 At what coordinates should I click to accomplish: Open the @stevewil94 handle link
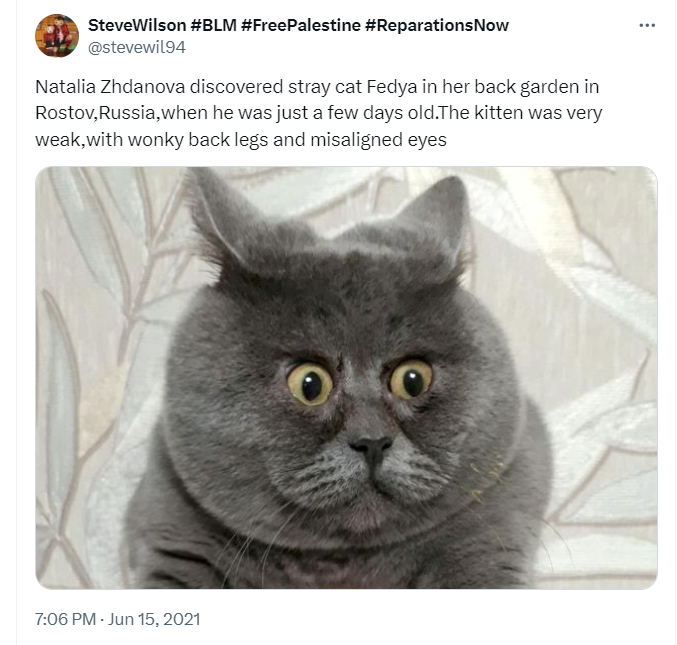point(137,47)
